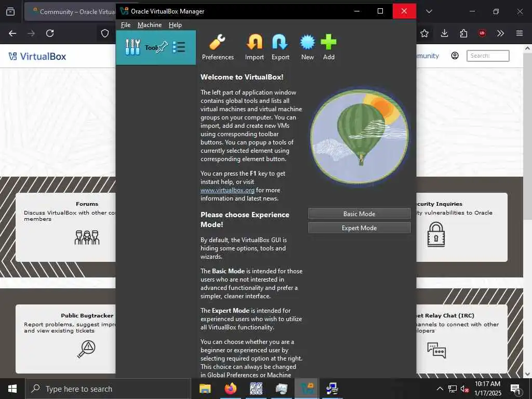Choose Expert Mode
Viewport: 532px width, 399px height.
(x=360, y=228)
